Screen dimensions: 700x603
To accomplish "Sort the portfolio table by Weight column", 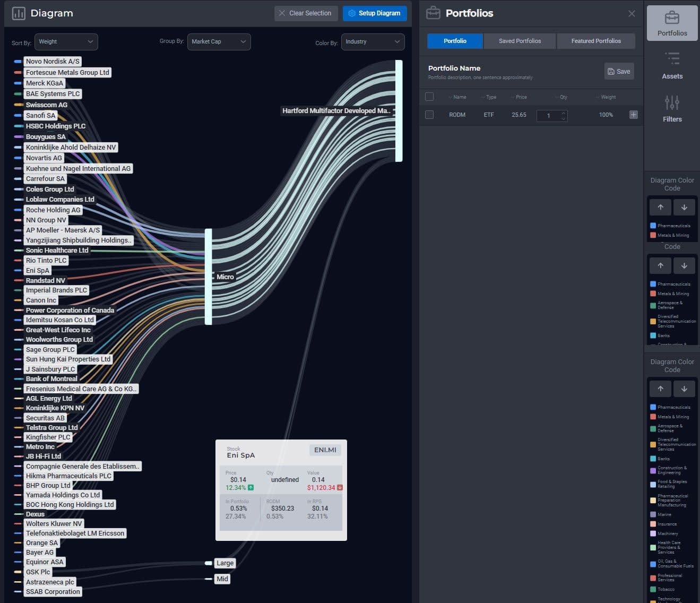I will (x=606, y=97).
